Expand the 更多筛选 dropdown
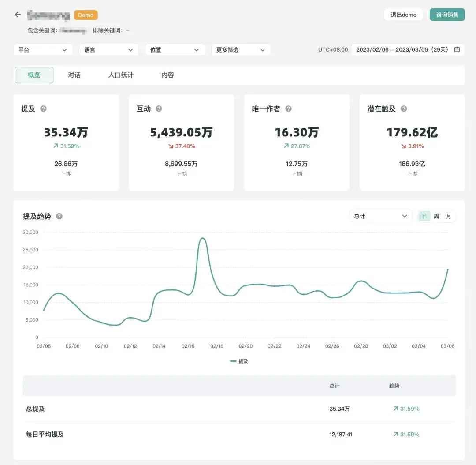 click(241, 50)
